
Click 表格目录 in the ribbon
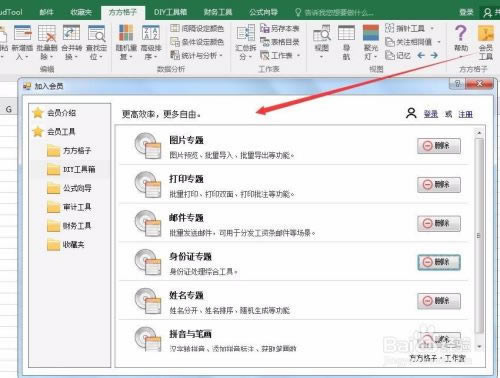pyautogui.click(x=280, y=42)
